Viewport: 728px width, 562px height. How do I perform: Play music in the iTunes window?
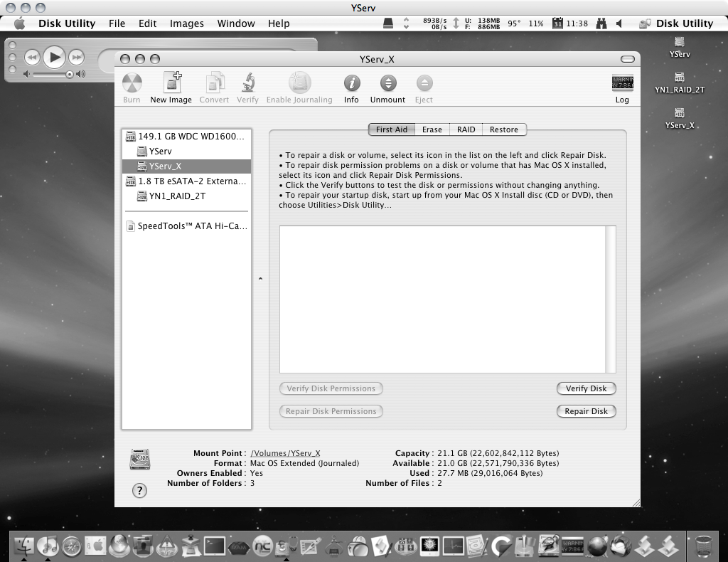tap(54, 57)
